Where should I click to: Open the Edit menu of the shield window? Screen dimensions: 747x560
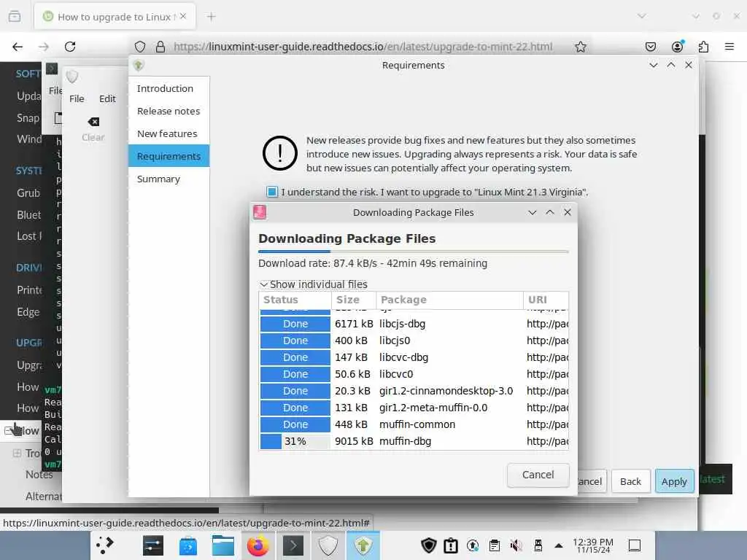pyautogui.click(x=107, y=98)
